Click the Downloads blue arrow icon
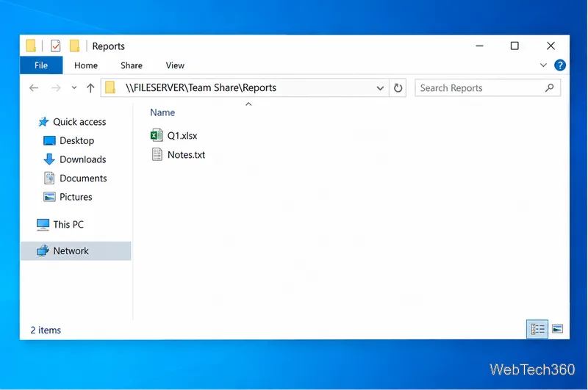Image resolution: width=588 pixels, height=390 pixels. click(49, 159)
